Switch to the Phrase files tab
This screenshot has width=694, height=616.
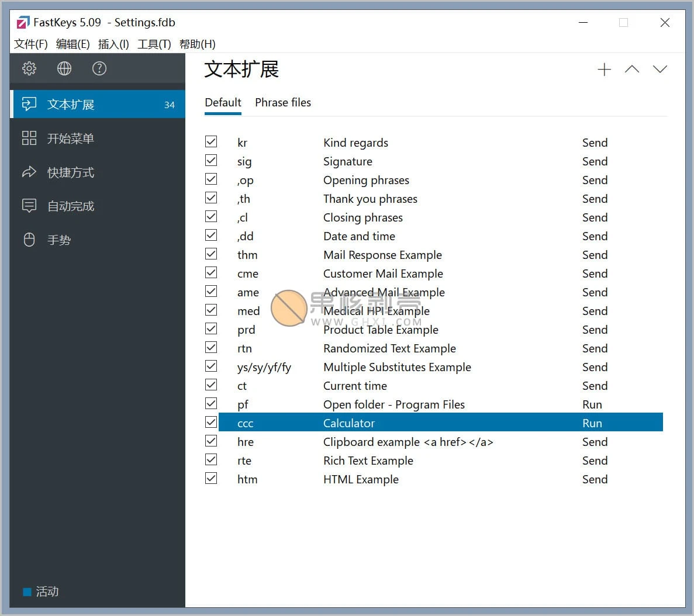tap(283, 102)
